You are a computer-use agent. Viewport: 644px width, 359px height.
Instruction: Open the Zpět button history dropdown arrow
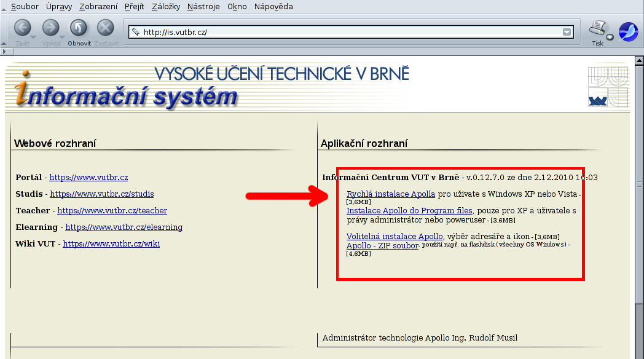[x=34, y=37]
